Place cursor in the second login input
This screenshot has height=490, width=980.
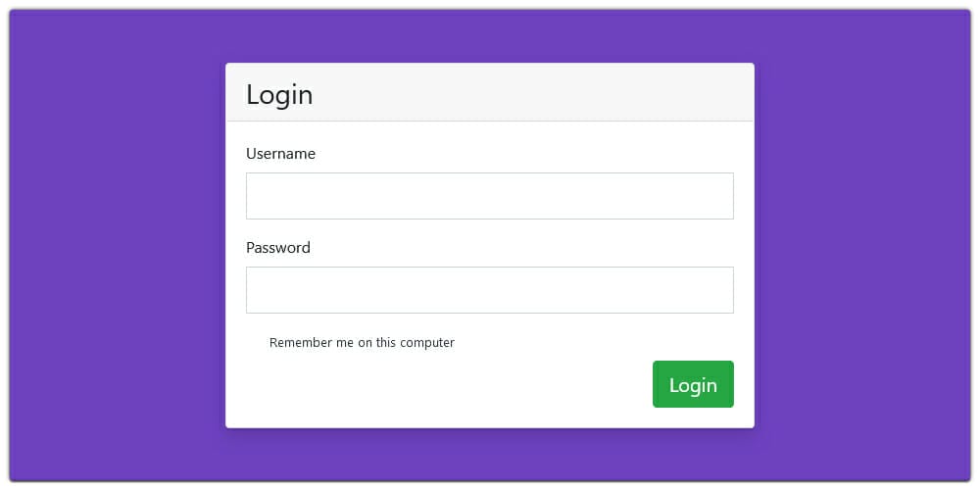[x=489, y=290]
